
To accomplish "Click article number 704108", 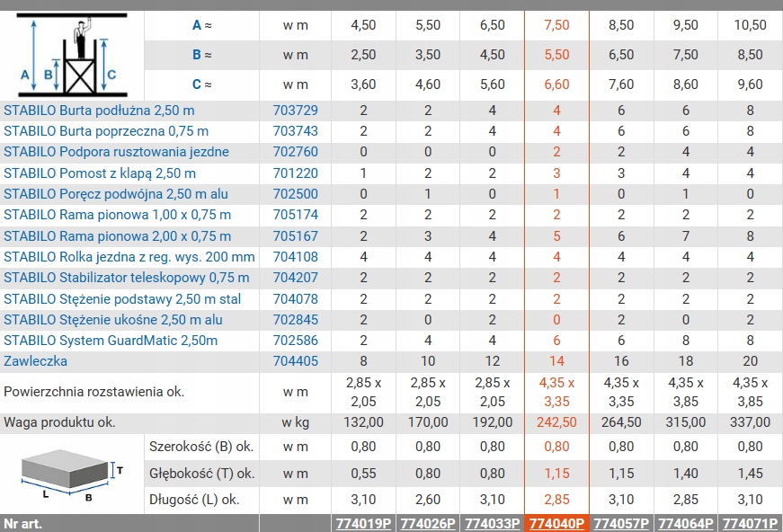I will [x=295, y=256].
